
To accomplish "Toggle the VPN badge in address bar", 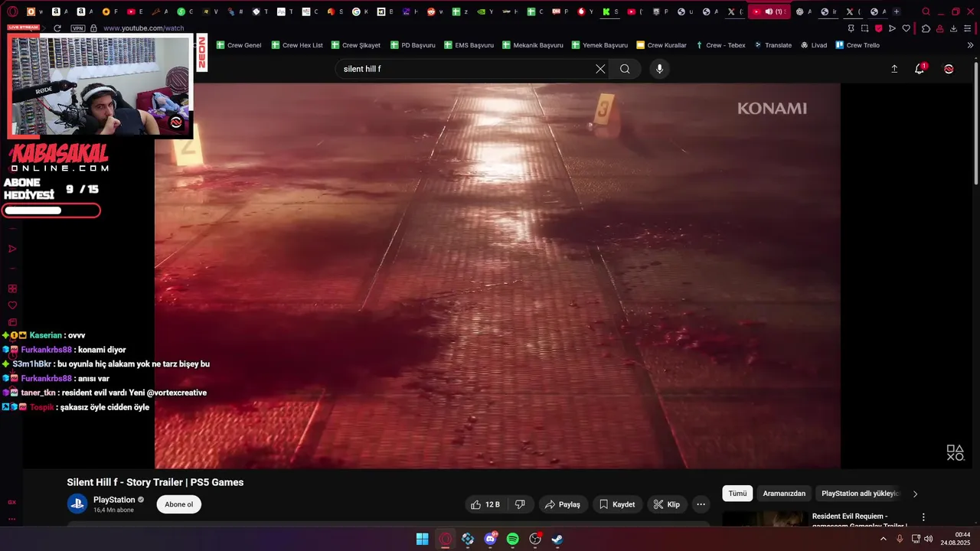I will (77, 28).
